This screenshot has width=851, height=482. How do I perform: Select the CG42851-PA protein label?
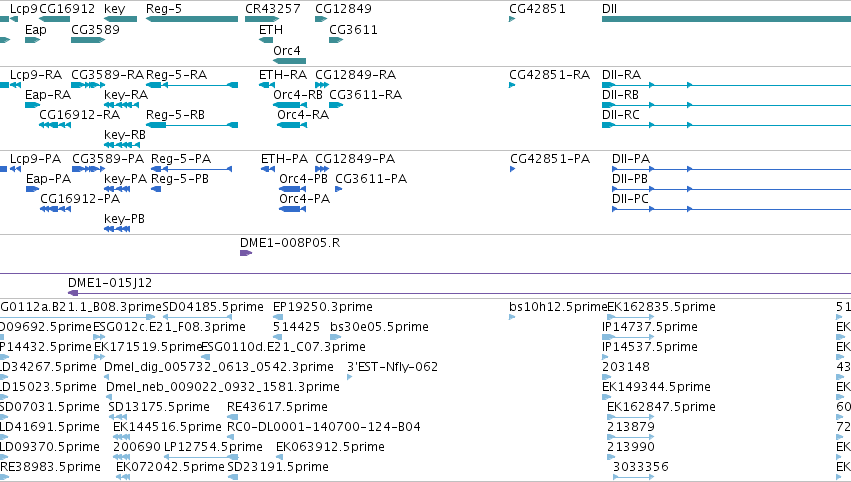[550, 158]
